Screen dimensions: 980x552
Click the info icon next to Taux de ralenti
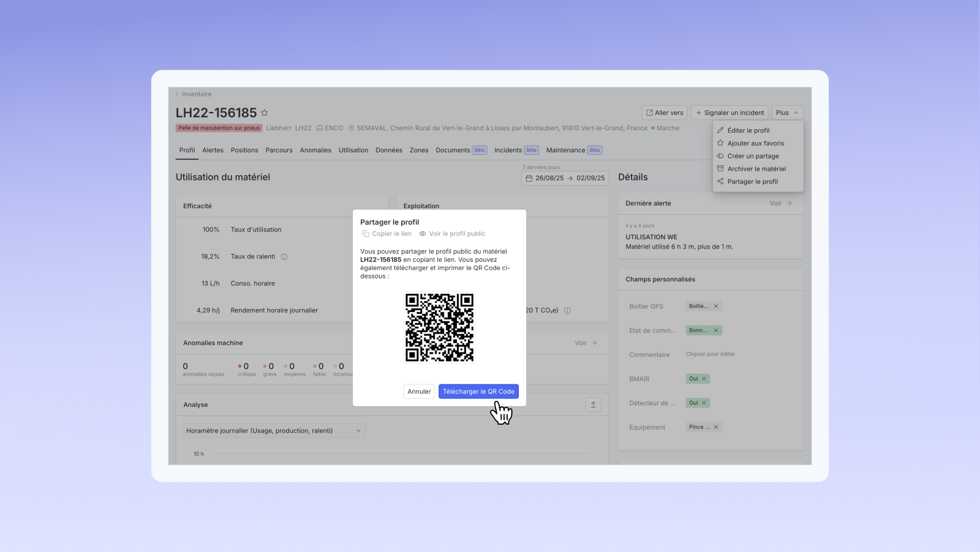click(284, 257)
